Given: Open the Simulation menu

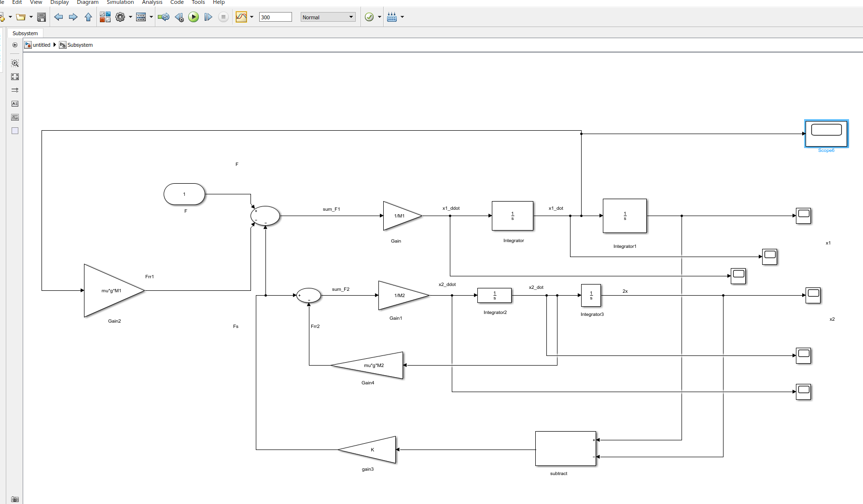Looking at the screenshot, I should pyautogui.click(x=120, y=2).
